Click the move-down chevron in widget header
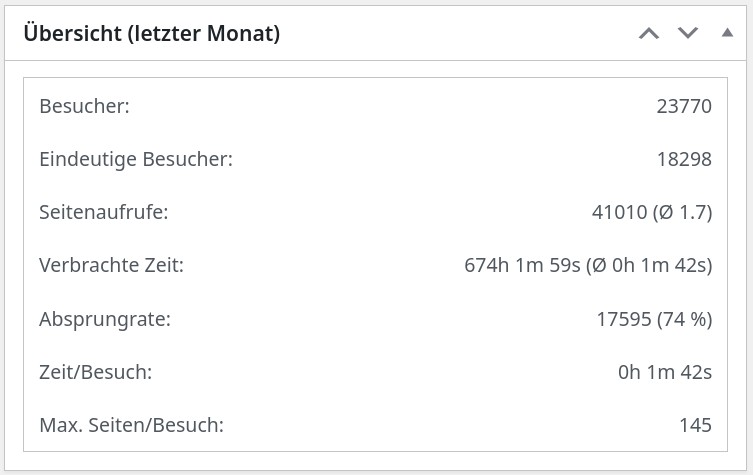The image size is (753, 475). (x=688, y=33)
